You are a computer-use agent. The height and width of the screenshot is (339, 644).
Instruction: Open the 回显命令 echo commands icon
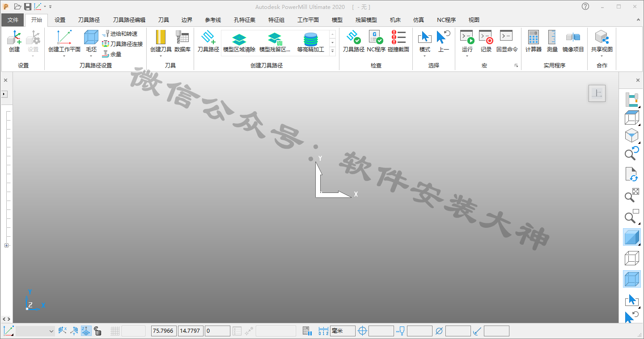[x=507, y=42]
